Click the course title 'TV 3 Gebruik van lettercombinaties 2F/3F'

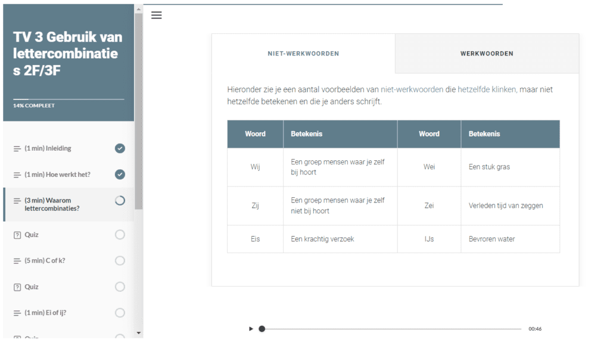click(x=68, y=54)
